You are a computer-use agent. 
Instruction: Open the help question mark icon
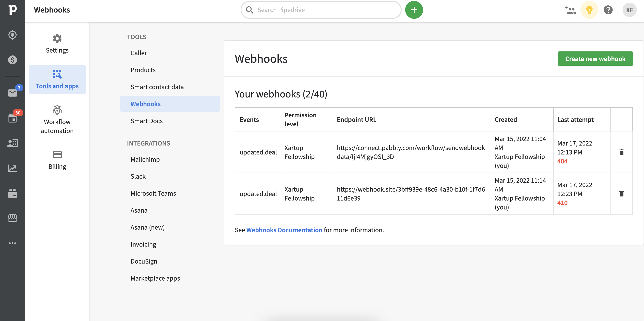[x=608, y=10]
